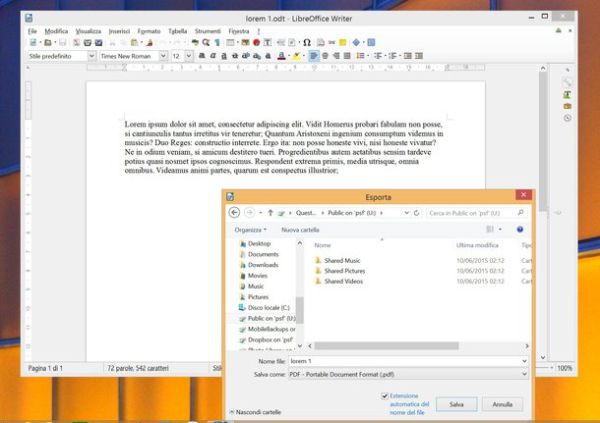Open the Formato menu
The height and width of the screenshot is (423, 600).
(x=148, y=32)
